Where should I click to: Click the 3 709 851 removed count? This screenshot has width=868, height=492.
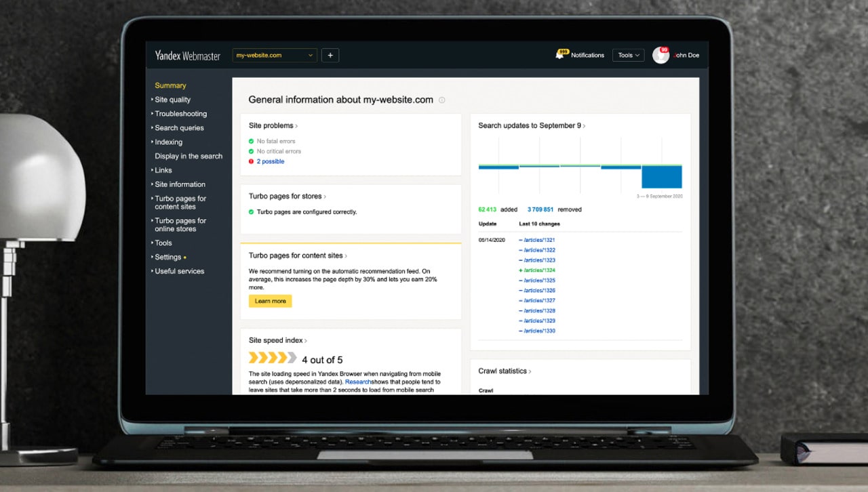[x=540, y=209]
